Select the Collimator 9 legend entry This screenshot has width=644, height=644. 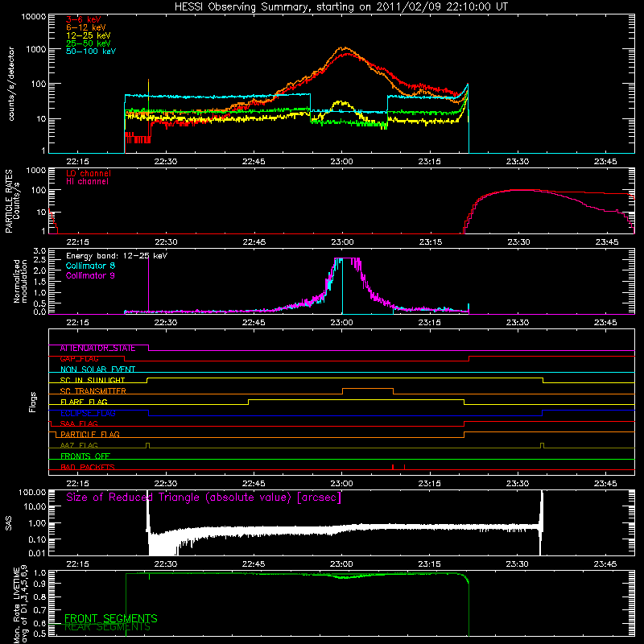pyautogui.click(x=90, y=275)
